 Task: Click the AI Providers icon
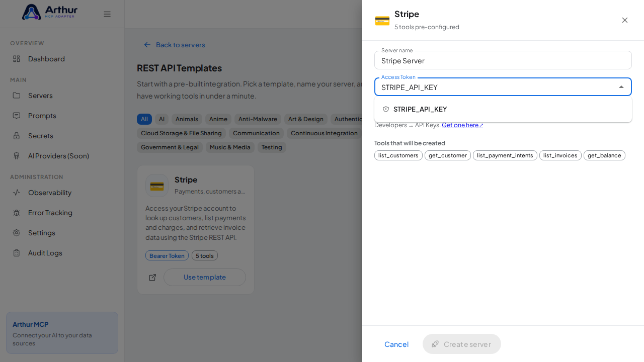click(17, 156)
